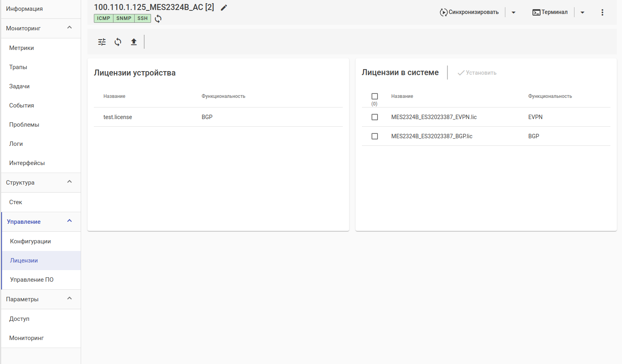Screen dimensions: 622x364
Task: Check the MES2324B_ES32023387_EVPN.lic checkbox
Action: click(375, 117)
